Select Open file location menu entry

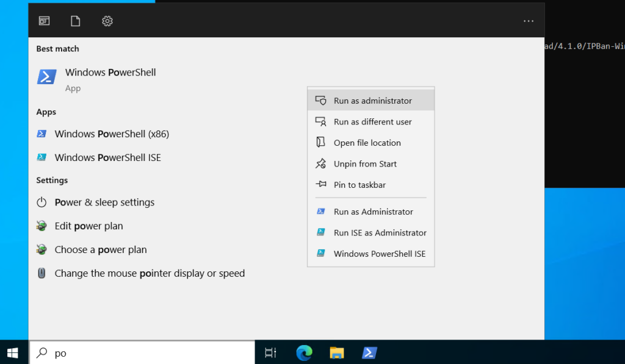tap(370, 143)
